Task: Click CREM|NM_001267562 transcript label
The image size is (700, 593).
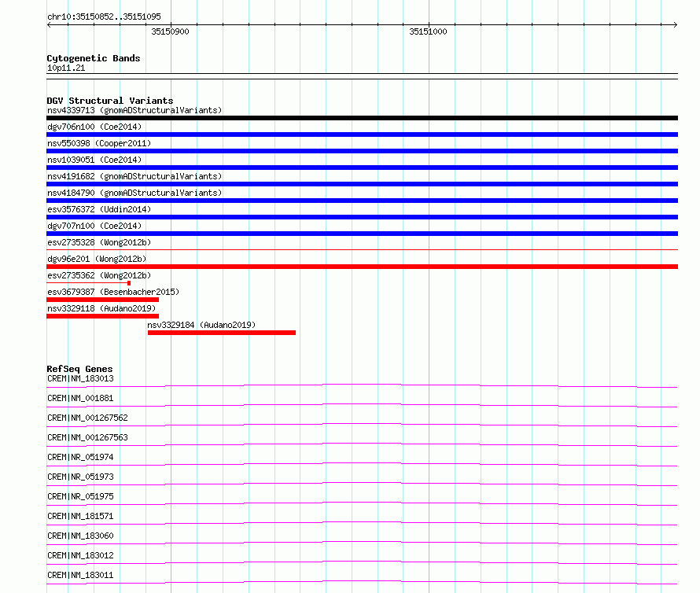Action: [87, 418]
